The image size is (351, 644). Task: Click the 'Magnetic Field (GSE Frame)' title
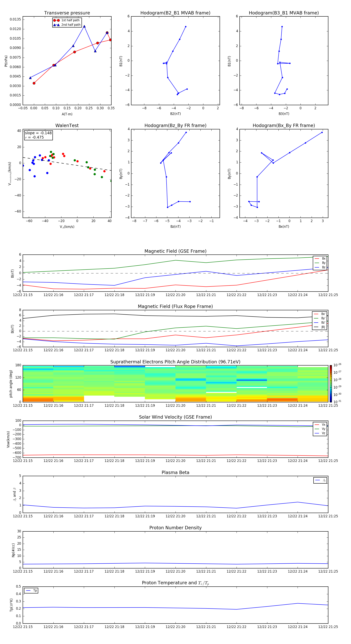tap(175, 251)
